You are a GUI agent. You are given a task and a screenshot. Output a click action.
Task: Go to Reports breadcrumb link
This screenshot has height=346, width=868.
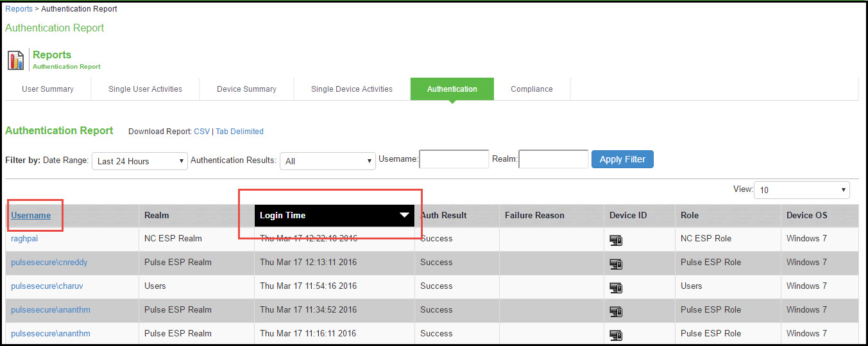pos(19,9)
